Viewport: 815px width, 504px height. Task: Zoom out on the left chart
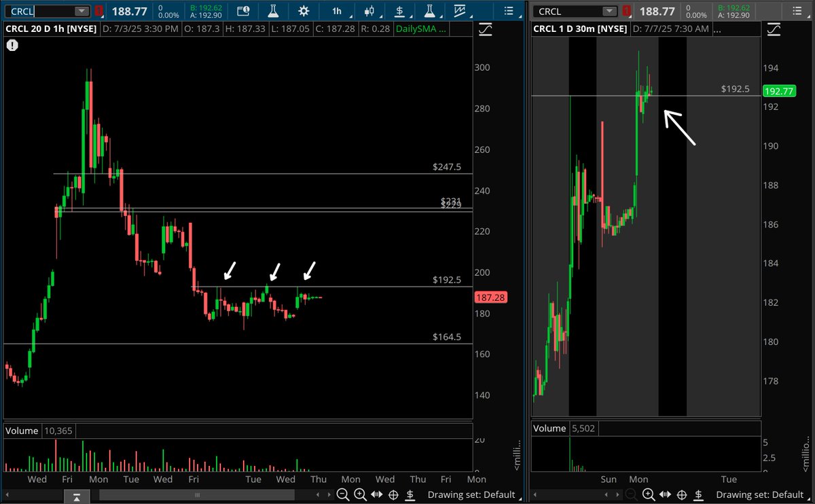[342, 495]
